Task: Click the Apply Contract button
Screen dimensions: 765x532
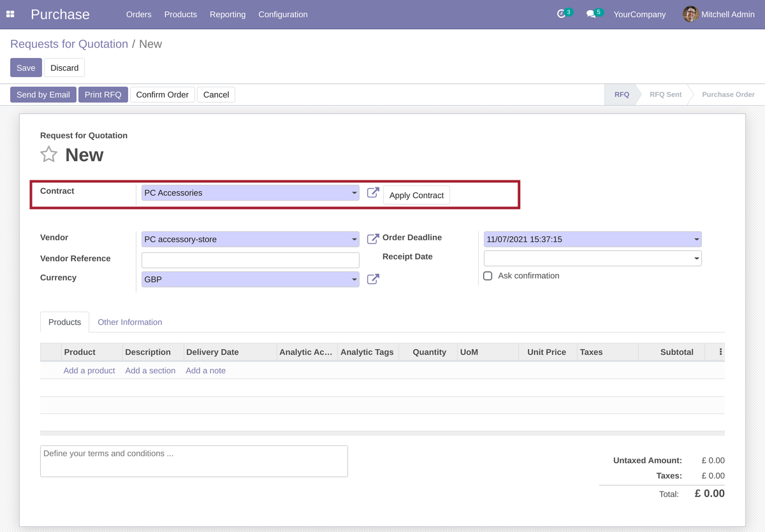Action: [416, 195]
